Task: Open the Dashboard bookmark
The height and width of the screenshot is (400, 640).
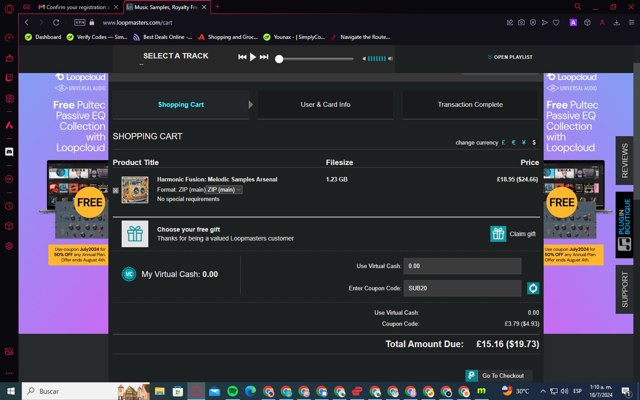Action: (x=43, y=37)
